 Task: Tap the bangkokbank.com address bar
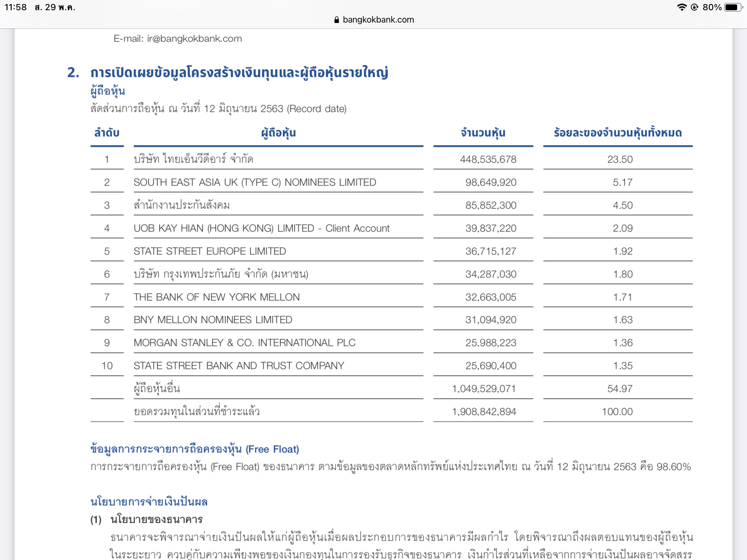click(374, 20)
